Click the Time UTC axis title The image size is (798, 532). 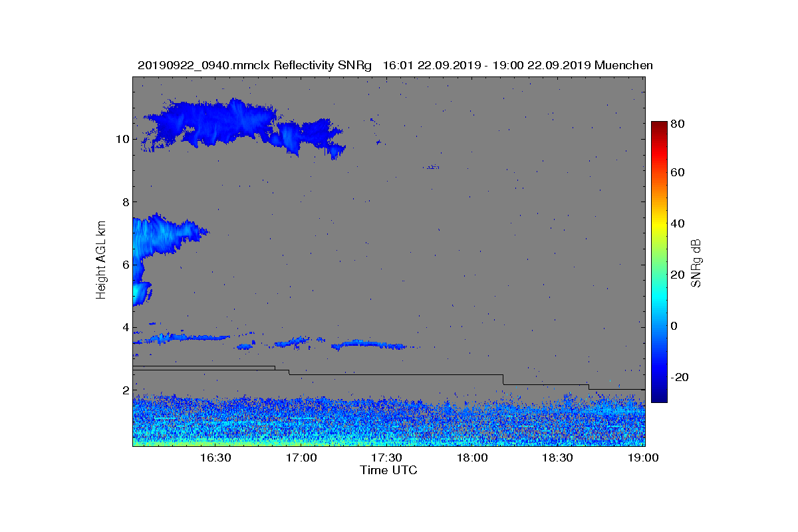[x=389, y=470]
